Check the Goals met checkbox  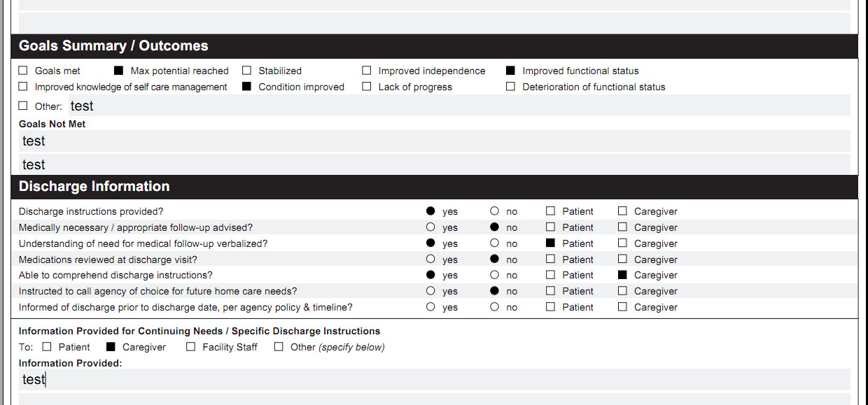pyautogui.click(x=23, y=71)
